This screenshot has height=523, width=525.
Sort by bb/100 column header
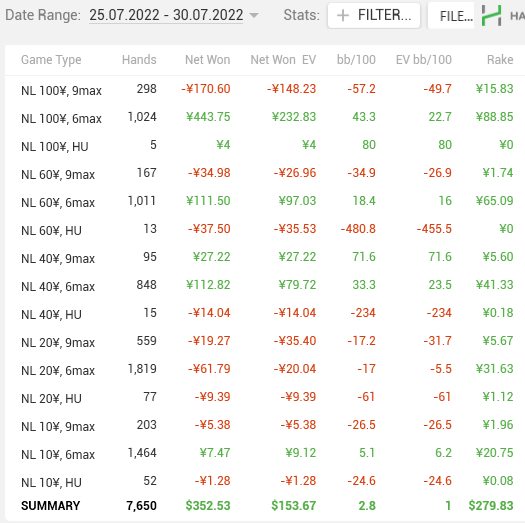point(356,60)
